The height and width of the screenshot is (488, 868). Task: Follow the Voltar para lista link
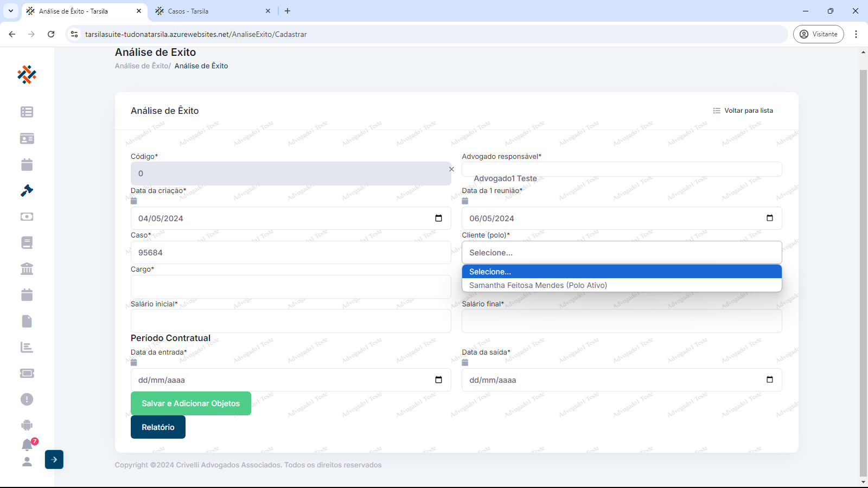pyautogui.click(x=743, y=111)
